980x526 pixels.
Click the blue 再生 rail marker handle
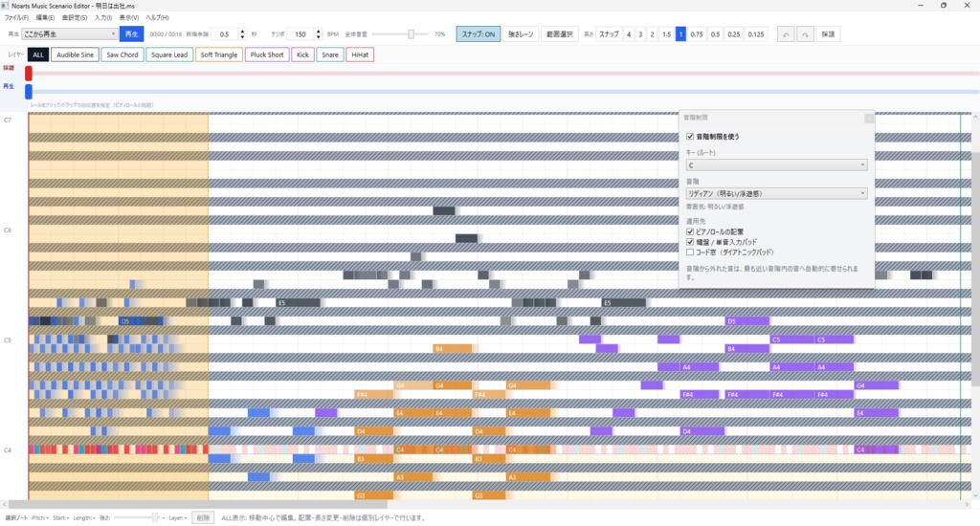28,91
